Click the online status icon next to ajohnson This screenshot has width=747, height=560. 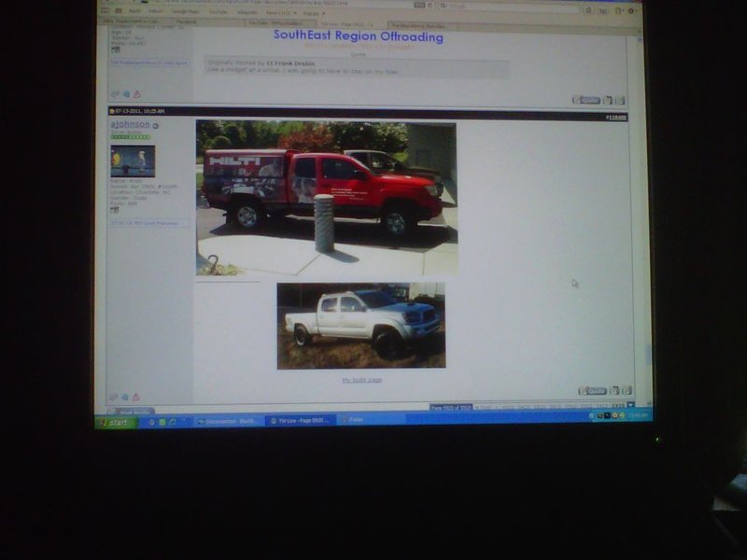155,126
